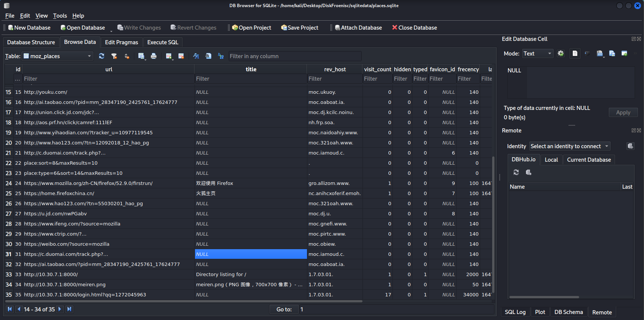This screenshot has height=320, width=644.
Task: Export cell contents to file icon
Action: click(612, 53)
